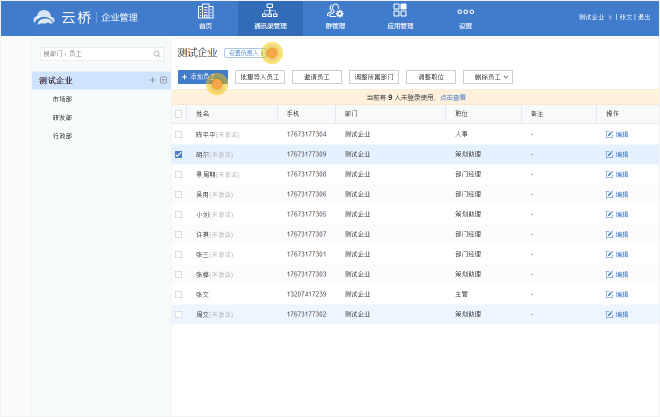660x417 pixels.
Task: Check box for row 17673177308
Action: point(178,174)
